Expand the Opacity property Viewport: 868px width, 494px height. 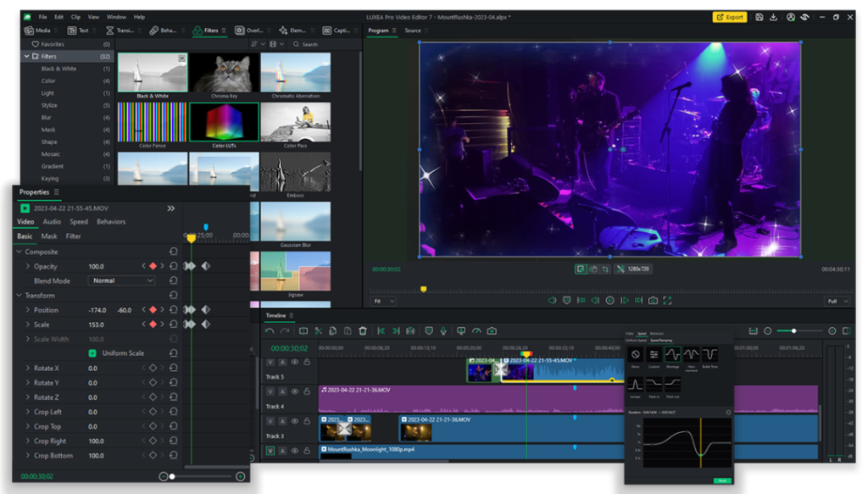point(28,266)
